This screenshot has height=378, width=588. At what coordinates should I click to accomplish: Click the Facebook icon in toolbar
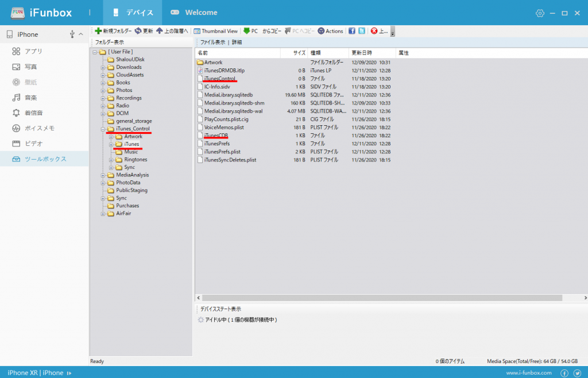tap(352, 31)
